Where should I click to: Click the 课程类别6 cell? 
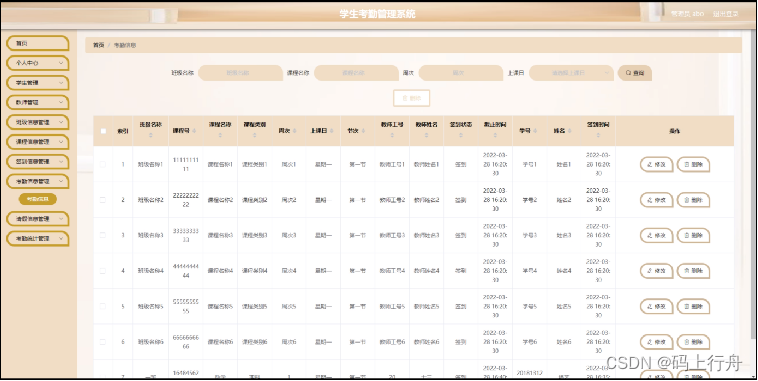(x=254, y=342)
